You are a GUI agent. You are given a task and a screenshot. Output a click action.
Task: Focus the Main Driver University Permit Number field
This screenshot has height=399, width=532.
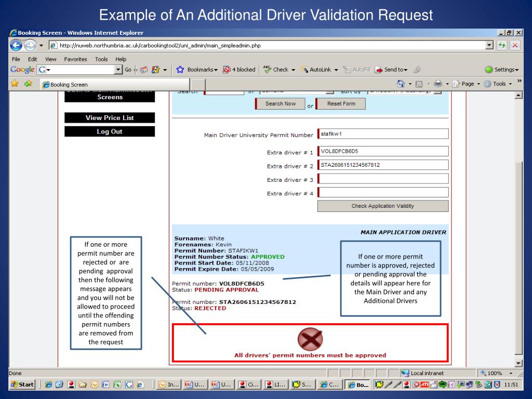(383, 134)
